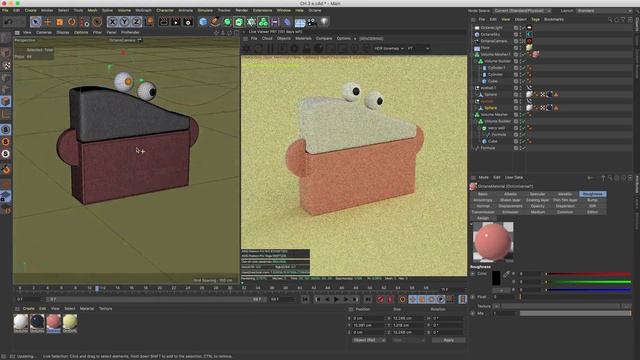Expand the Roughness Color disclosure arrow

(x=473, y=274)
